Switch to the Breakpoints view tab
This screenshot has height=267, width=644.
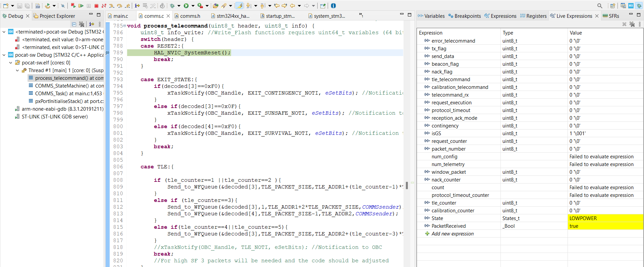(x=465, y=16)
